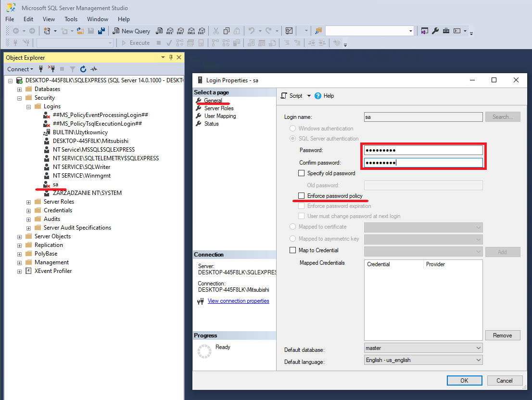Open the View menu
532x400 pixels.
49,19
